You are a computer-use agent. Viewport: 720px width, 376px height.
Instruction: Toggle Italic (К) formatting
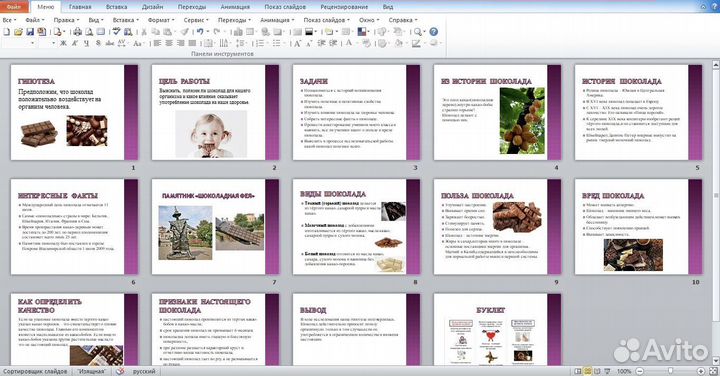(x=75, y=43)
